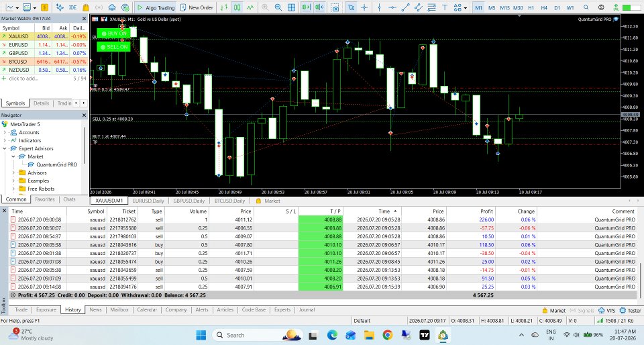Click the Signals radio-wave toolbar icon

tap(99, 7)
